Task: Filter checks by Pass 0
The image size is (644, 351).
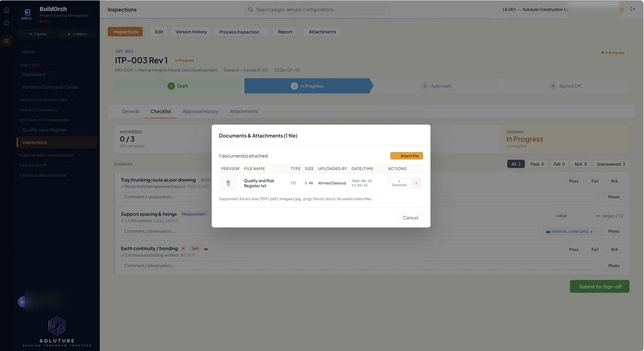Action: tap(537, 164)
